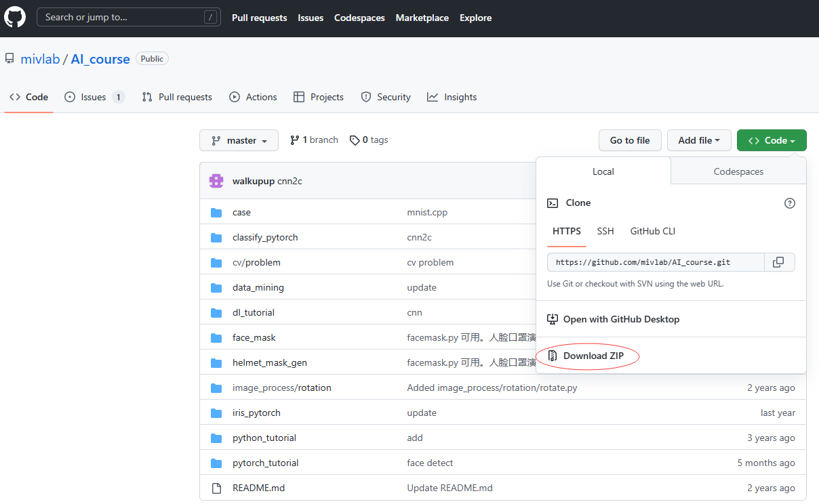
Task: Click Codespaces in top navigation
Action: coord(359,18)
